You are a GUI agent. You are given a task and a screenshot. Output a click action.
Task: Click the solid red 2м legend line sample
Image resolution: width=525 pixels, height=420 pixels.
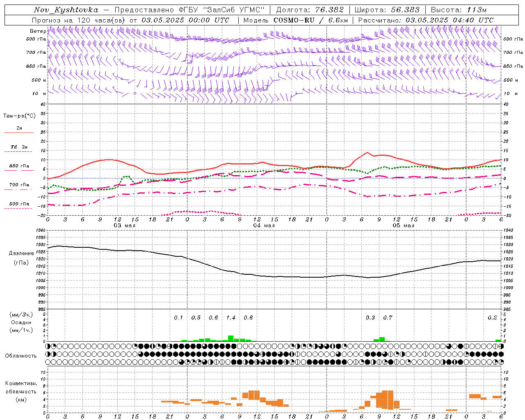coord(19,133)
